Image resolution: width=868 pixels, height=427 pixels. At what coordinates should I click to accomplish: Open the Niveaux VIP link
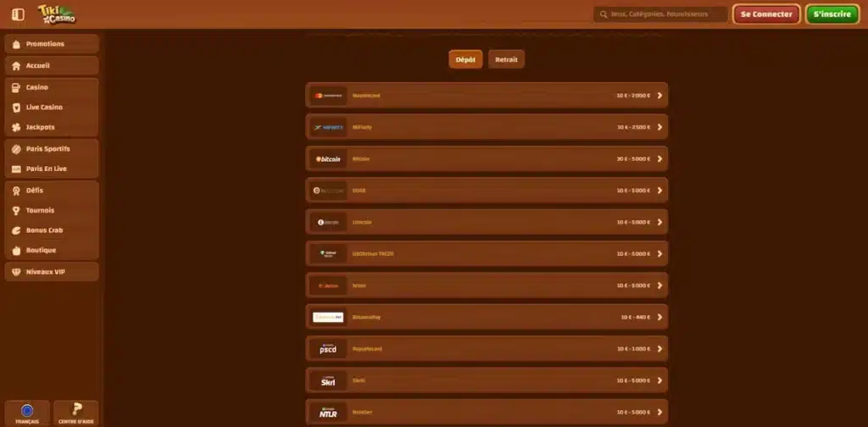52,272
